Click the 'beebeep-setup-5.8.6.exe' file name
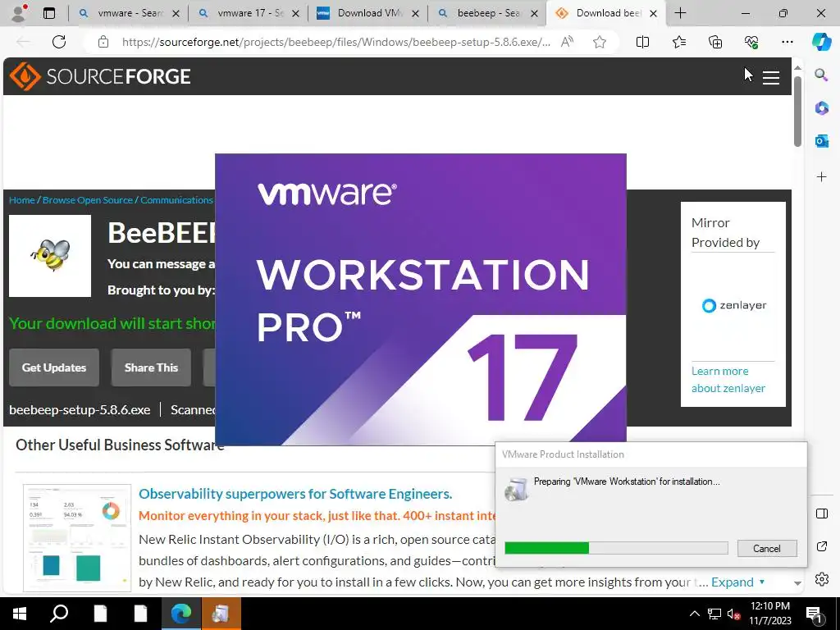The image size is (840, 630). pyautogui.click(x=80, y=410)
